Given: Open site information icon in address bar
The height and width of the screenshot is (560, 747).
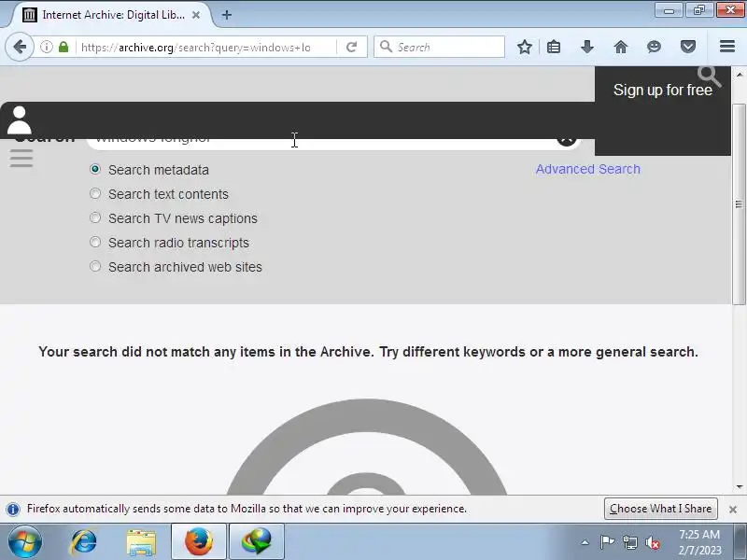Looking at the screenshot, I should 46,47.
